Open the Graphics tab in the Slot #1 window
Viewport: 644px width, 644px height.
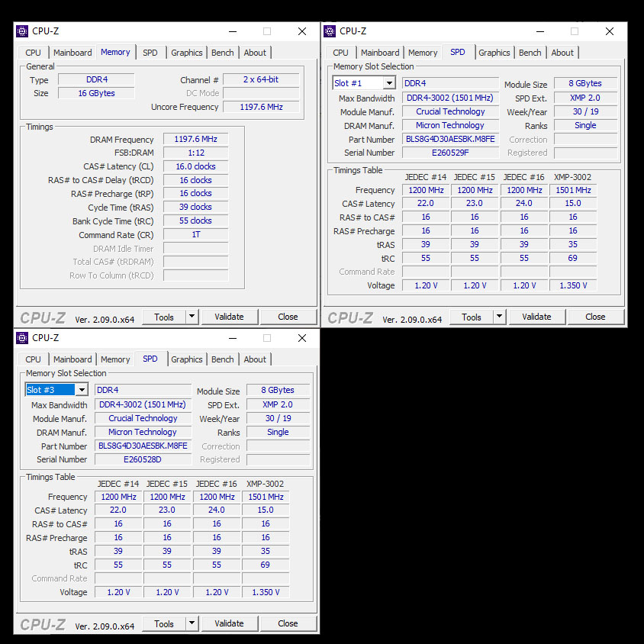pos(494,53)
